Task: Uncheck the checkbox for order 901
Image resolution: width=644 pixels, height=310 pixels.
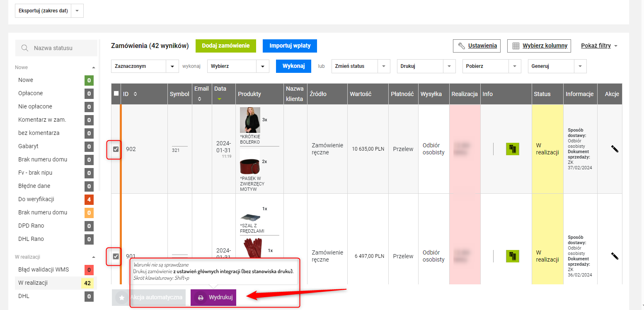Action: tap(116, 256)
